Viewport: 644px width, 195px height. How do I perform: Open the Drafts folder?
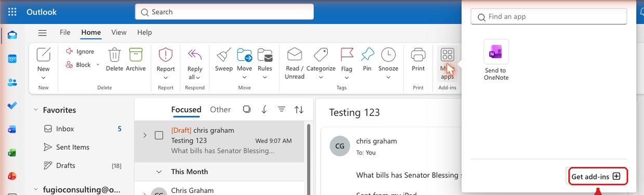point(82,165)
